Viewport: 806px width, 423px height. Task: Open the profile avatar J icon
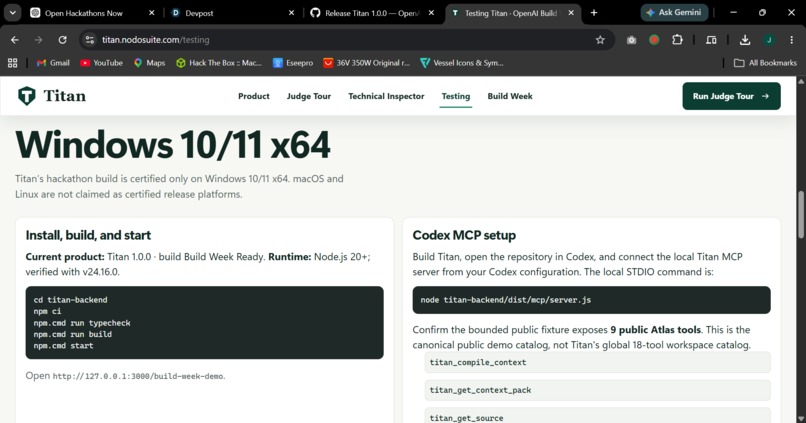coord(769,40)
